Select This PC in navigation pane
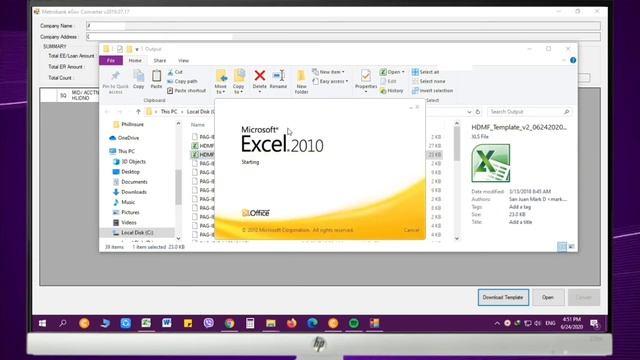Image resolution: width=640 pixels, height=360 pixels. pos(122,151)
